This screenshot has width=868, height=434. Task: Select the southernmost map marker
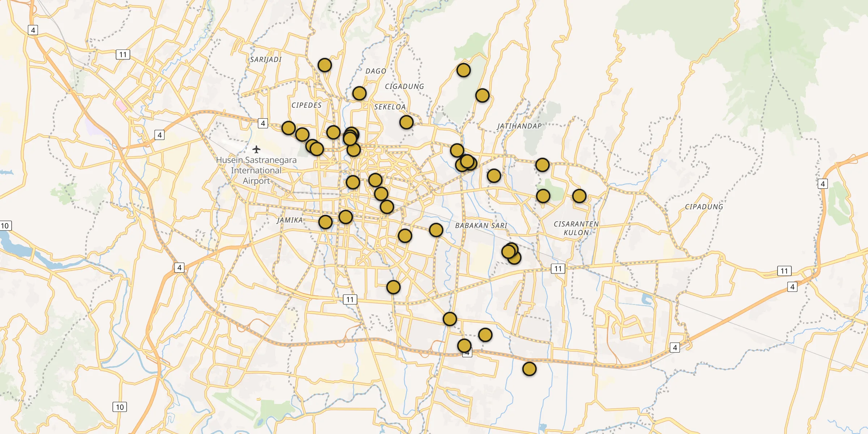click(529, 369)
